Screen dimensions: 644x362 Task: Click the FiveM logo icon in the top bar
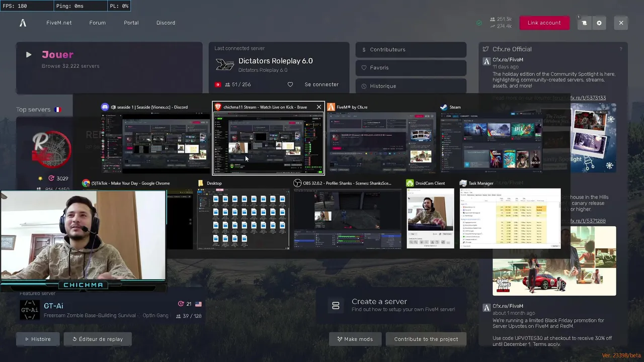click(23, 23)
